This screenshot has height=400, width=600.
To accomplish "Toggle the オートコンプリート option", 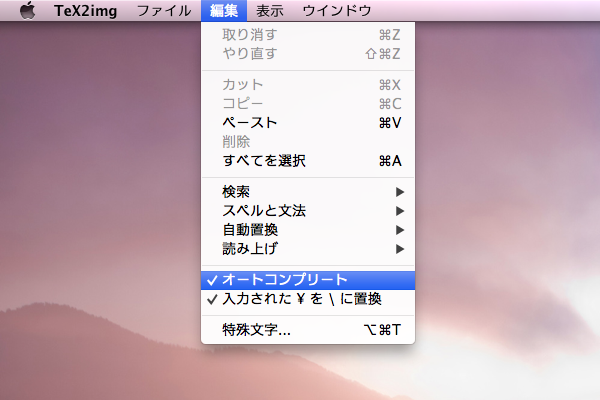I will pyautogui.click(x=308, y=280).
